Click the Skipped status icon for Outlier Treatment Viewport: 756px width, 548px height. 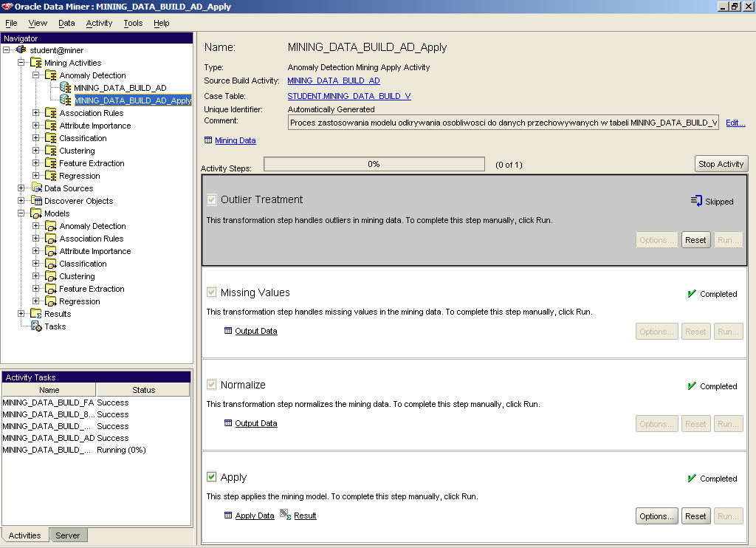[x=696, y=201]
